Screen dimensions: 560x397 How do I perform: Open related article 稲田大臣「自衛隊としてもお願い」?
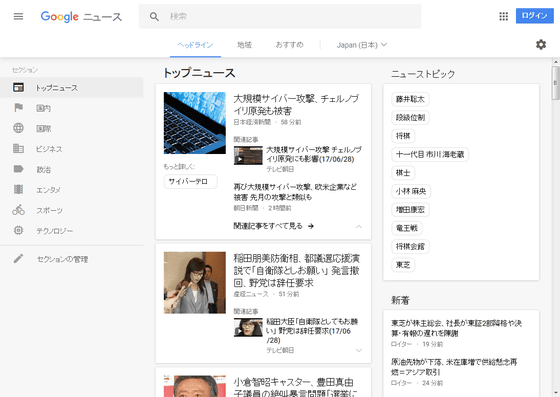[x=312, y=331]
